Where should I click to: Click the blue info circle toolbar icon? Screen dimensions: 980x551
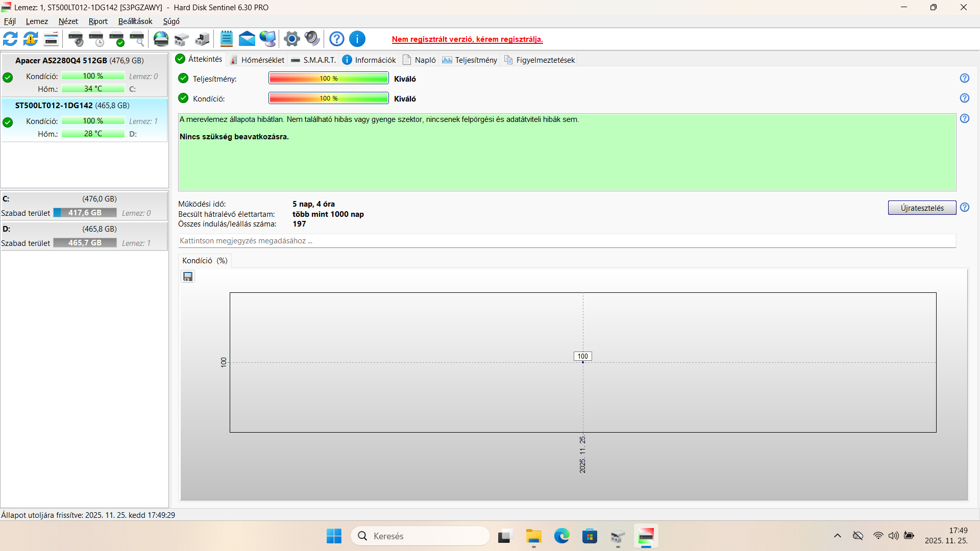[357, 39]
